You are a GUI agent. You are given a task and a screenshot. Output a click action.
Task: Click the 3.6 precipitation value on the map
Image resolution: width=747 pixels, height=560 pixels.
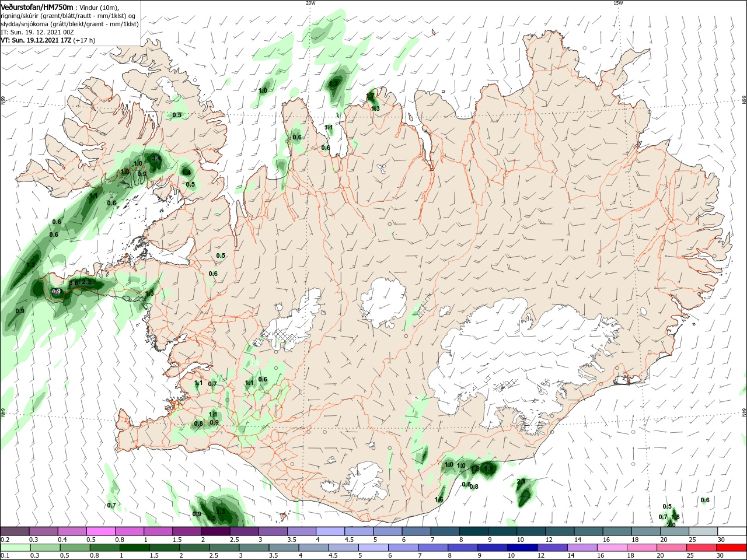pyautogui.click(x=74, y=283)
